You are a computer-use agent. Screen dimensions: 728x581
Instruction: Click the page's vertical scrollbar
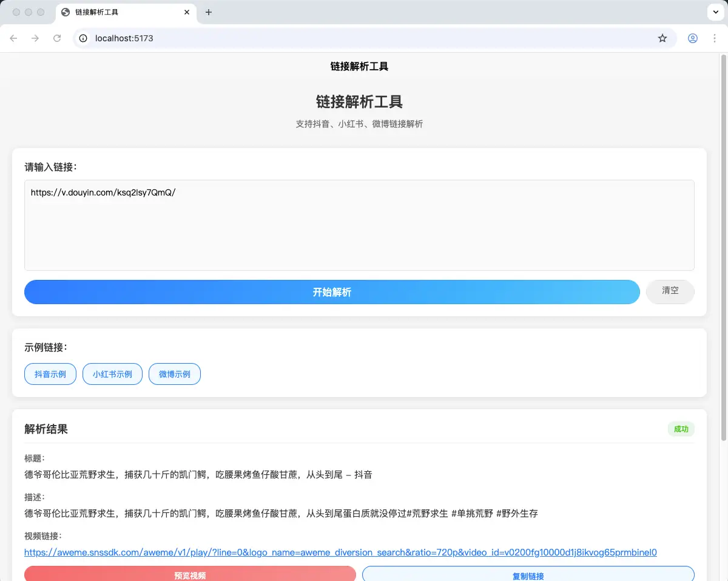click(723, 243)
